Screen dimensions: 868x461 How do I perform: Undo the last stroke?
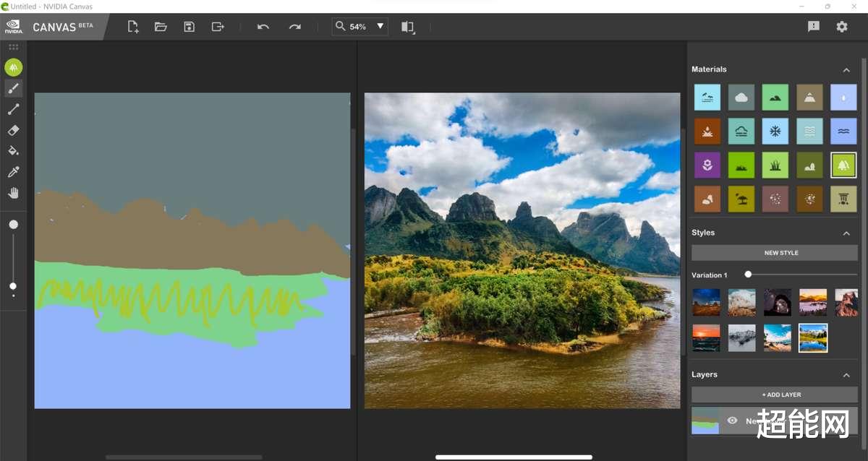(x=263, y=27)
